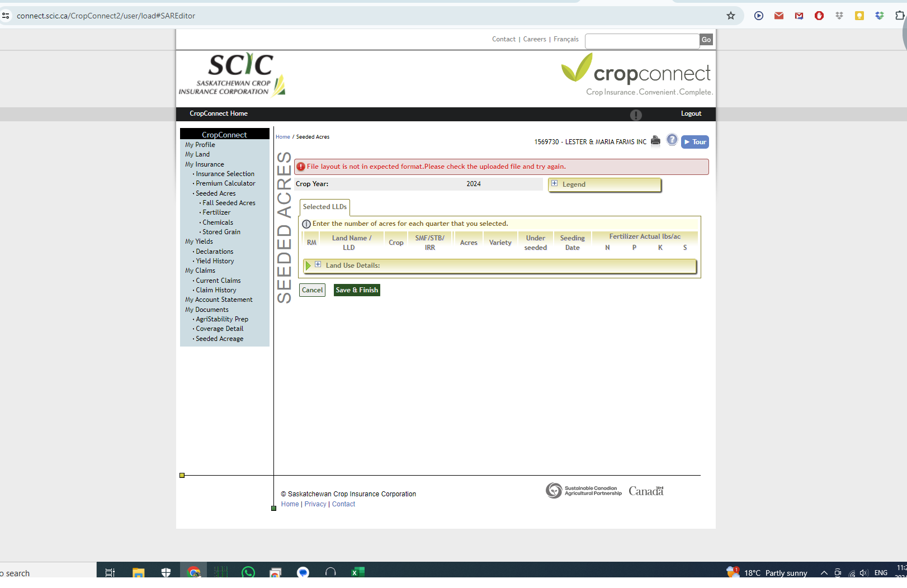Screen dimensions: 907x588
Task: Open CropConnect Home in the navigation bar
Action: [x=219, y=113]
